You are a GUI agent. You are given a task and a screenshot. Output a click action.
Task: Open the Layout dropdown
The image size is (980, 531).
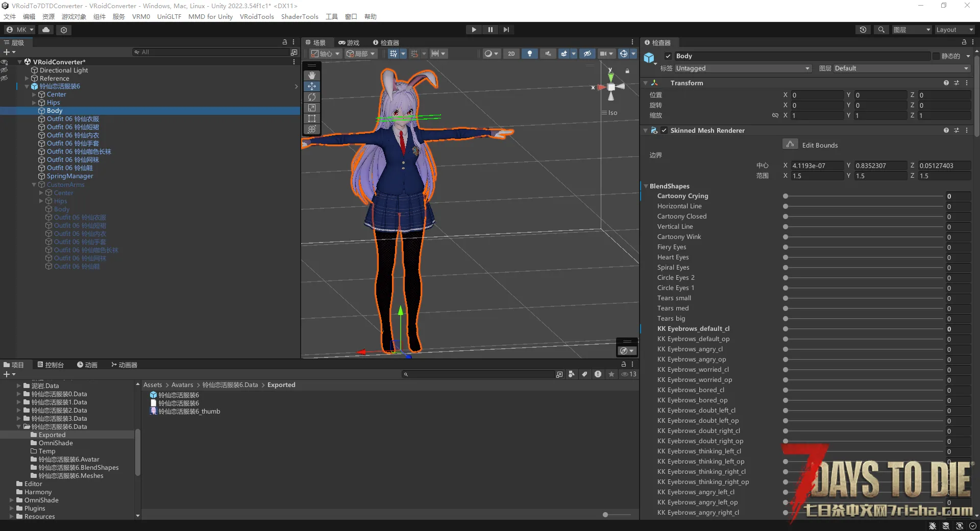[x=953, y=30]
